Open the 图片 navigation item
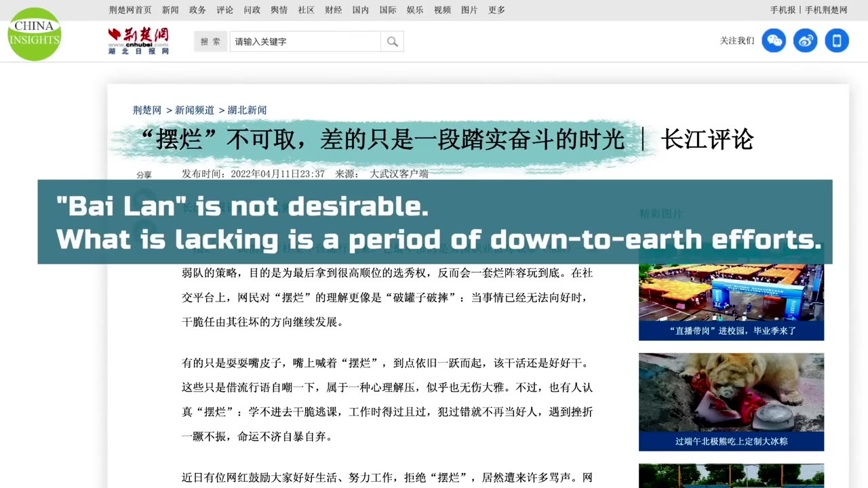Viewport: 868px width, 488px height. coord(469,10)
